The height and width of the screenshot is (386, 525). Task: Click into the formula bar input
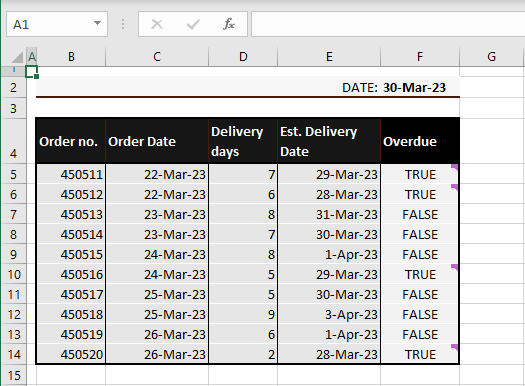[388, 24]
